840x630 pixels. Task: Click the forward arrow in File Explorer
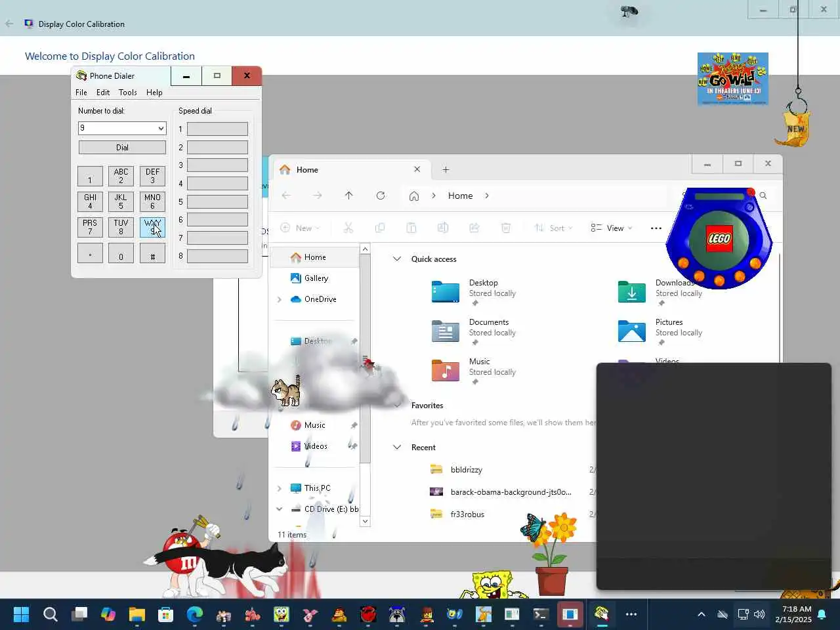pyautogui.click(x=318, y=196)
